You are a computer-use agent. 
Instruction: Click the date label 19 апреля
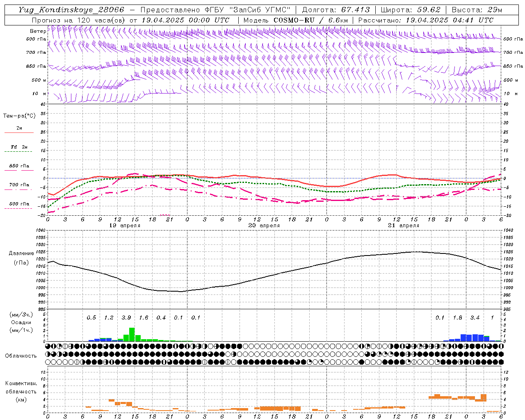click(x=125, y=226)
